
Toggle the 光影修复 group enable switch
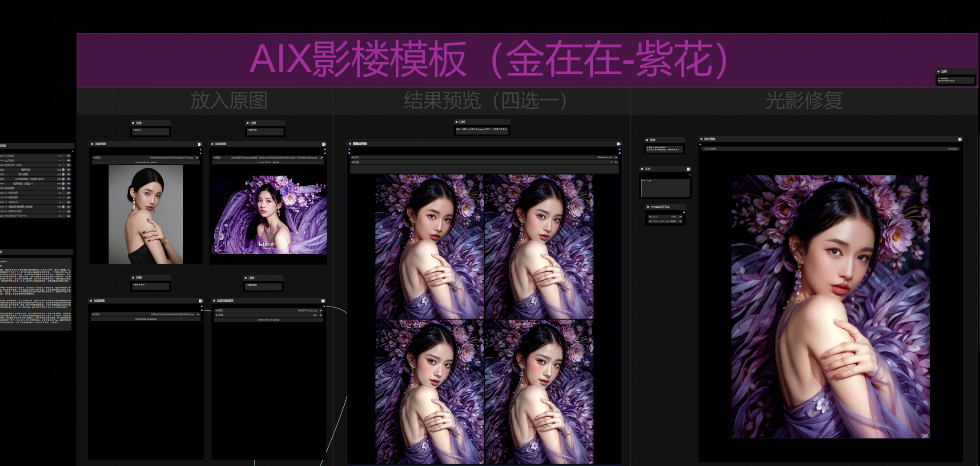pos(63,170)
